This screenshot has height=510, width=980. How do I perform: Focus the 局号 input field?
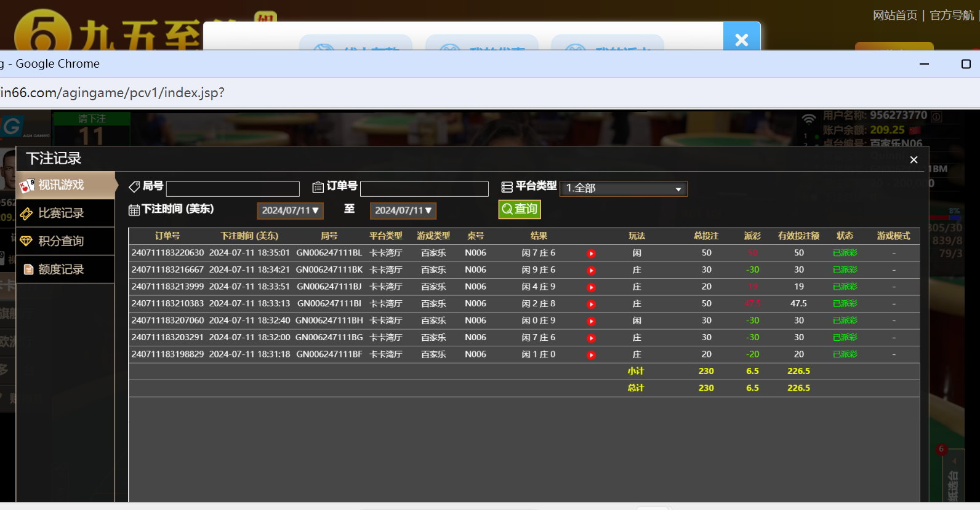(x=233, y=189)
